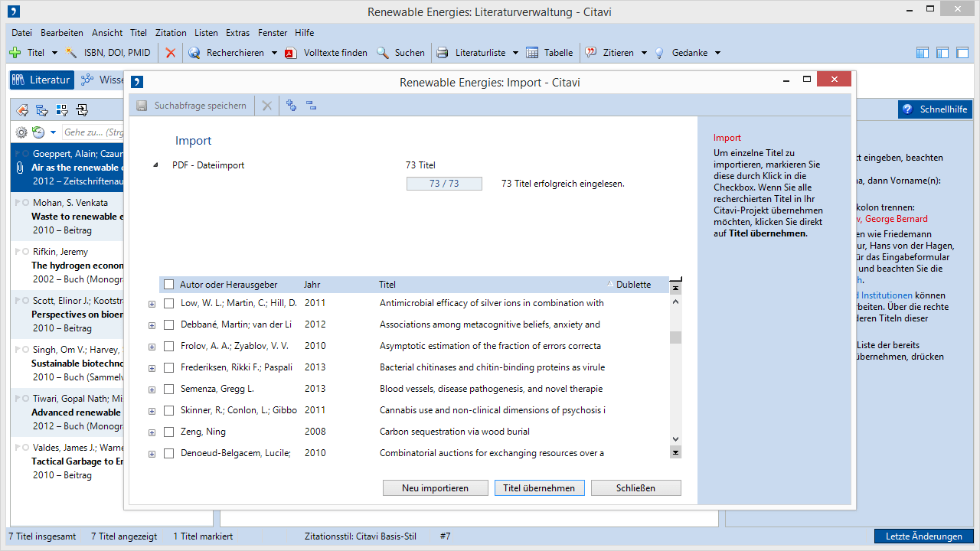This screenshot has height=551, width=980.
Task: Expand the Frolov, A. A. row details
Action: click(x=152, y=347)
